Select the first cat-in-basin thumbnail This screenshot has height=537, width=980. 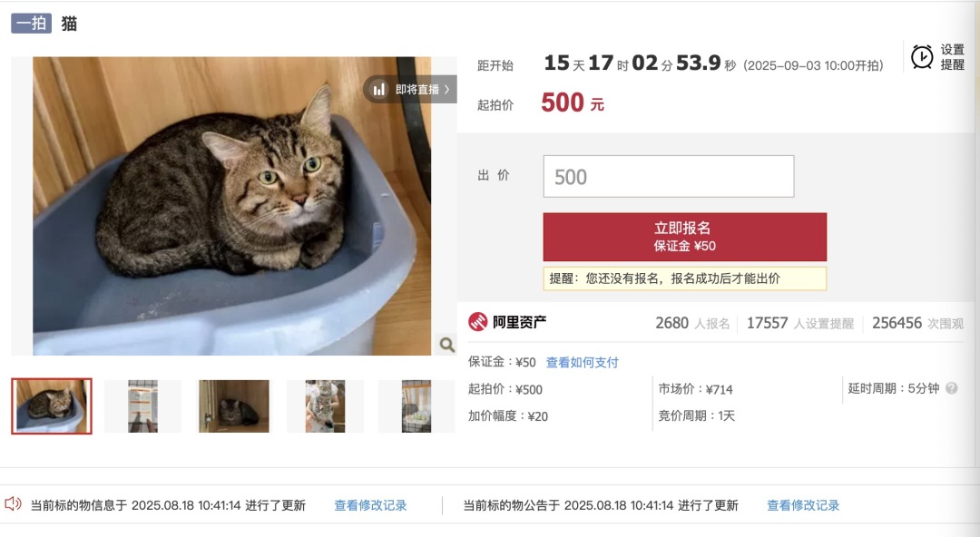[x=52, y=405]
